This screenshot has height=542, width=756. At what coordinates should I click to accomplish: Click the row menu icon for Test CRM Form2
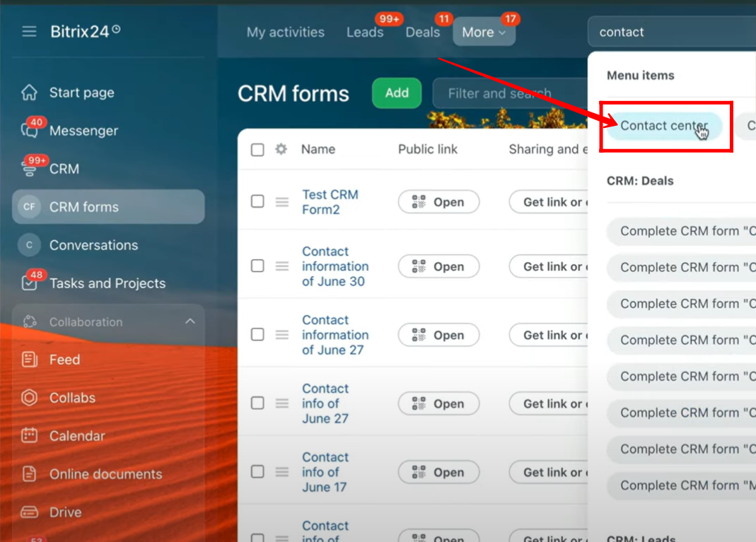[282, 202]
